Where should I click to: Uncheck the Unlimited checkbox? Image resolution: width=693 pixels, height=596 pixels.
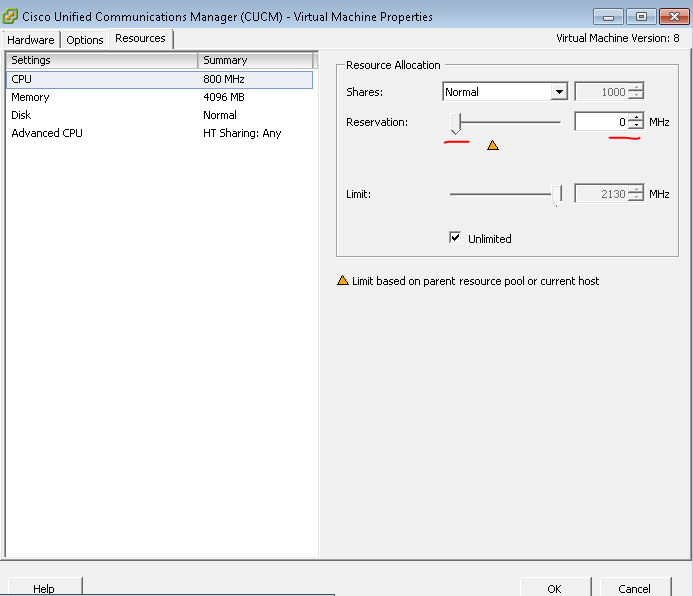(x=455, y=237)
